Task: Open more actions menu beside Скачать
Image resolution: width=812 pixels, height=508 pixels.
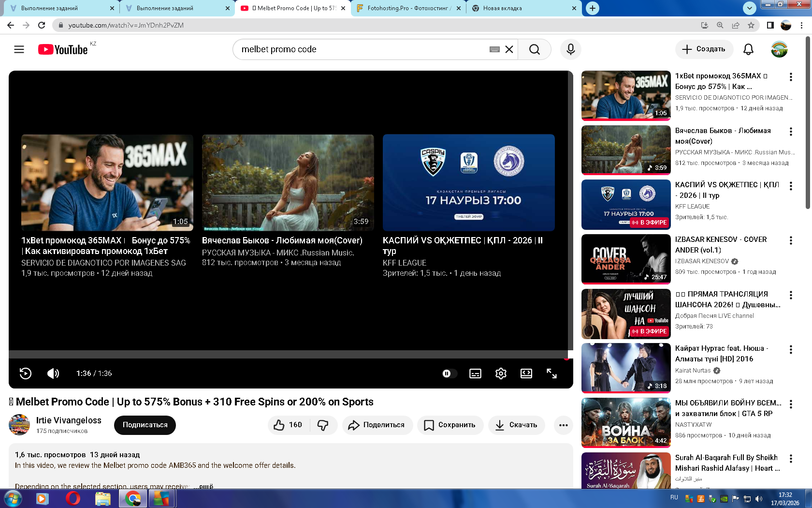Action: coord(563,425)
